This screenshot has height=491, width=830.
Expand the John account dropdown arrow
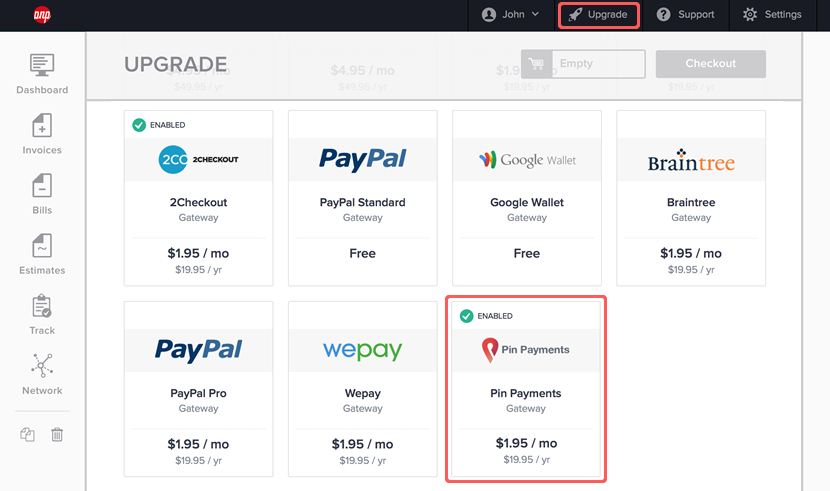coord(535,14)
